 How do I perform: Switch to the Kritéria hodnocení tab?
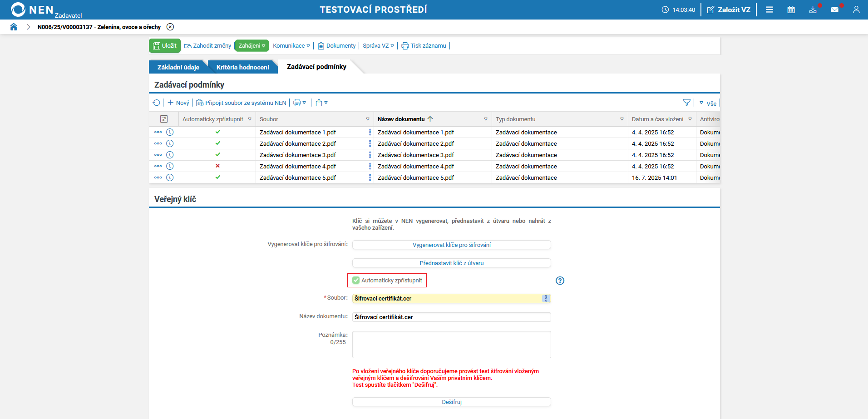(x=242, y=67)
